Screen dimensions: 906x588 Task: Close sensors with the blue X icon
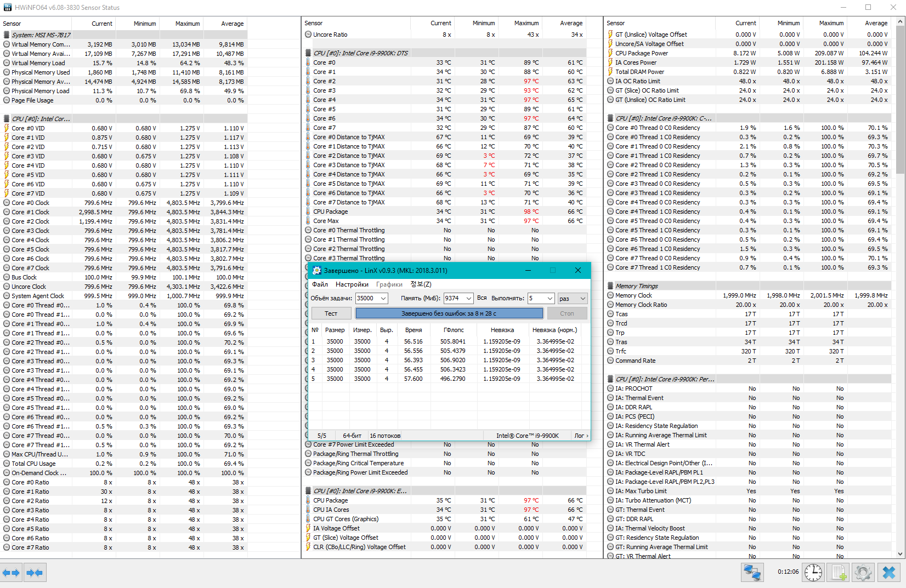pyautogui.click(x=889, y=573)
